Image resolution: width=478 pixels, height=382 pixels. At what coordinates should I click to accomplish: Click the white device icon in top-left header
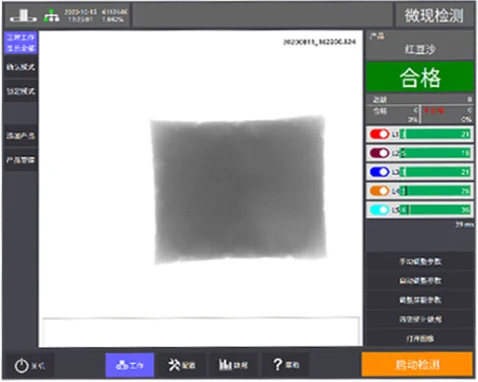coord(23,16)
